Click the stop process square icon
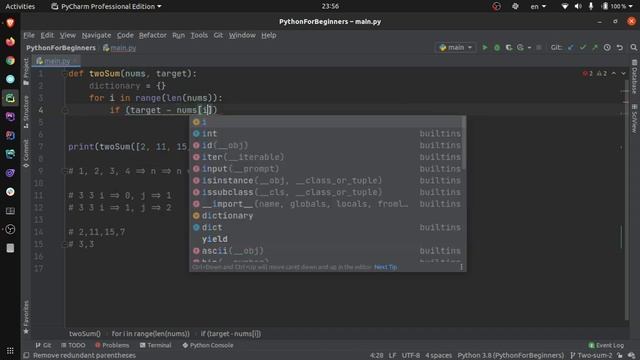Image resolution: width=640 pixels, height=360 pixels. tap(539, 48)
